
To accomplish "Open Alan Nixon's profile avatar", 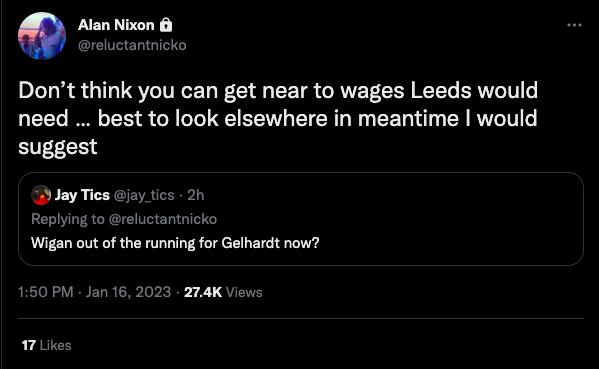I will pyautogui.click(x=42, y=36).
